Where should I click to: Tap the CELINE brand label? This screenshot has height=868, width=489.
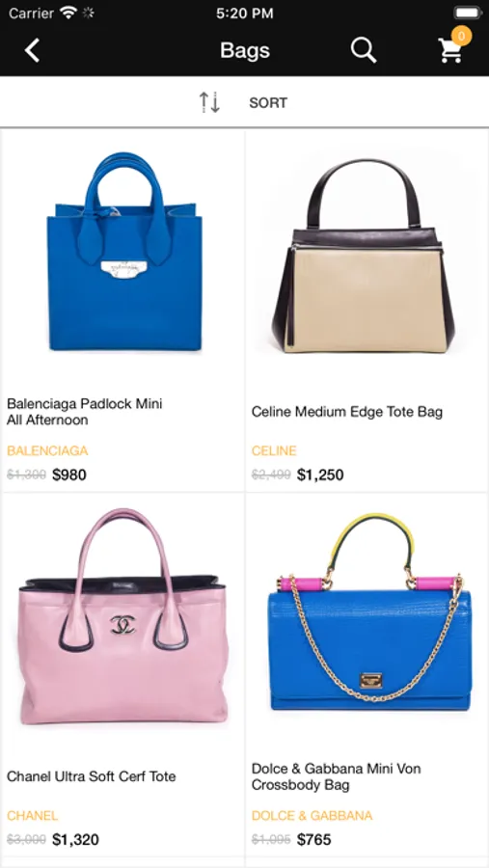[274, 450]
